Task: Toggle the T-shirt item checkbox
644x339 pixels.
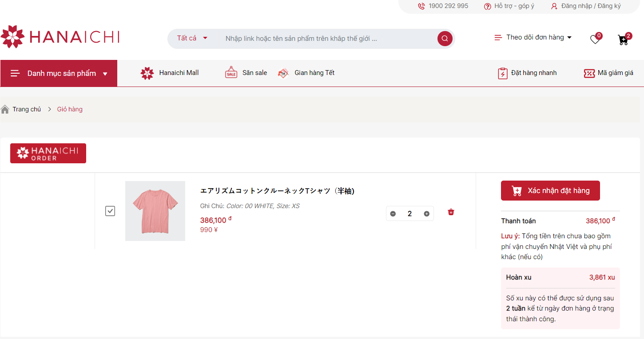Action: [110, 211]
